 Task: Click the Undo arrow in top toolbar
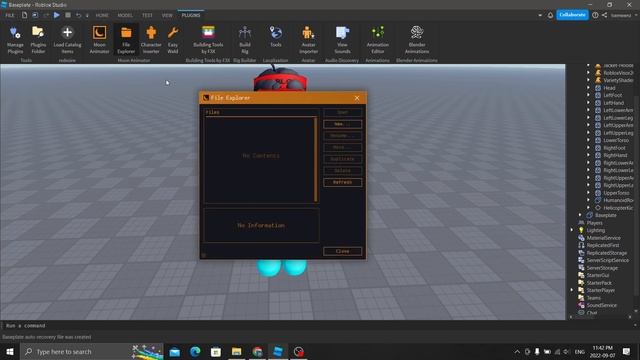(78, 15)
